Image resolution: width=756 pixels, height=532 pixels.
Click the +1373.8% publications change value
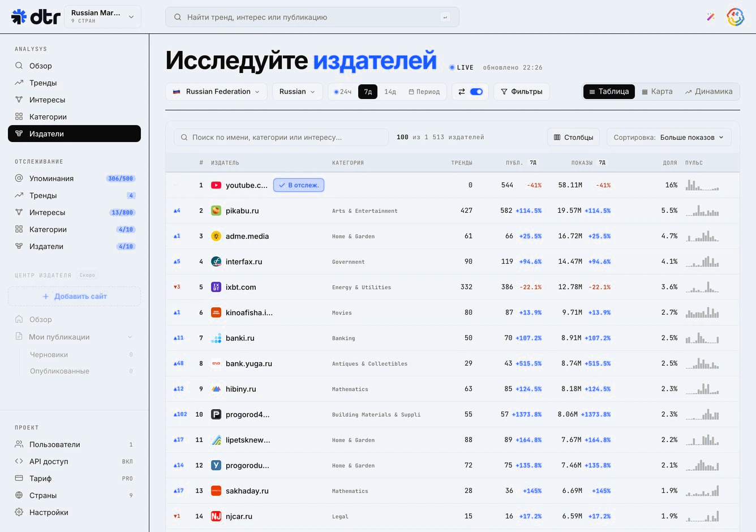click(x=527, y=414)
